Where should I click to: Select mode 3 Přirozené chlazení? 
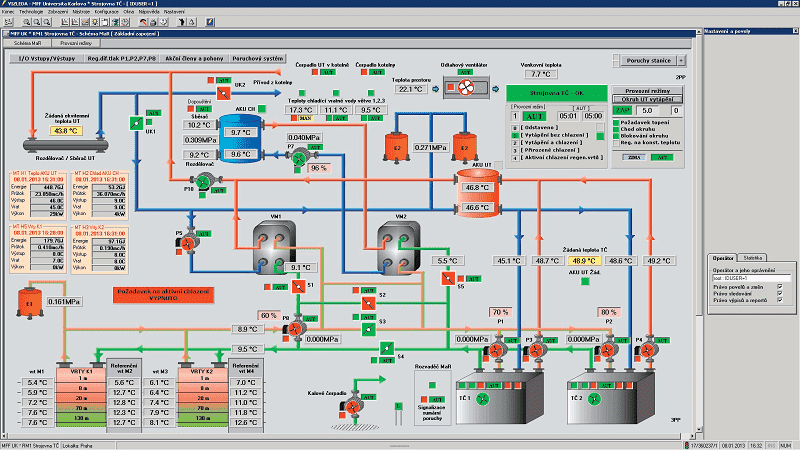click(x=515, y=151)
